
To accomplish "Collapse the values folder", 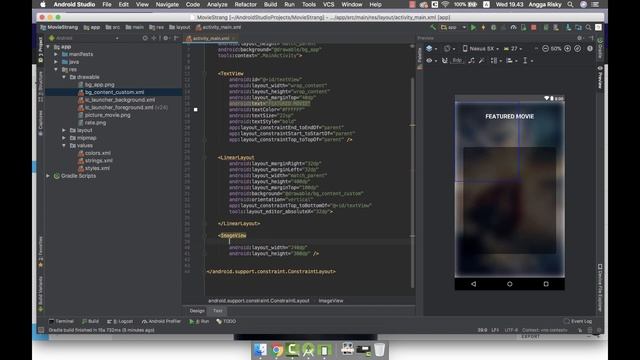I will [x=64, y=145].
